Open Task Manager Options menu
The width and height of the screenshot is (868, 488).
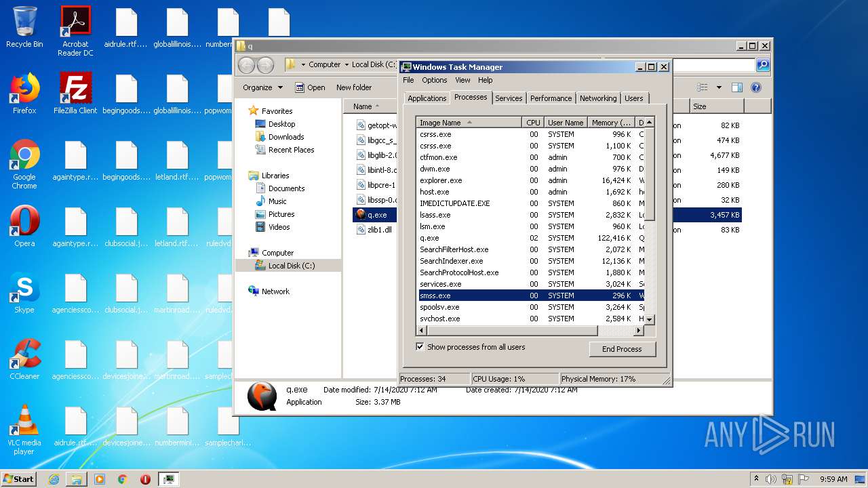(x=434, y=80)
